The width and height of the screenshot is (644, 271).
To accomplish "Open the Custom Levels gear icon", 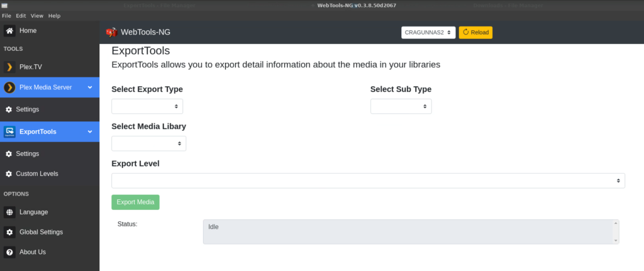I will point(9,174).
